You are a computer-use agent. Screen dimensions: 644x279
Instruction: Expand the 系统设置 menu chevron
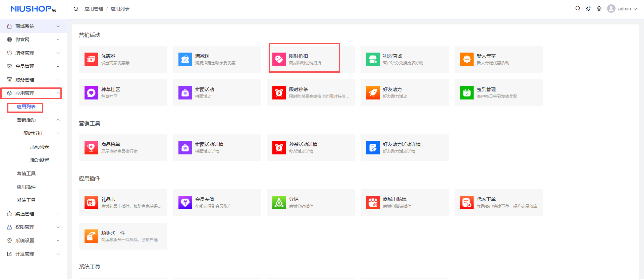click(58, 240)
